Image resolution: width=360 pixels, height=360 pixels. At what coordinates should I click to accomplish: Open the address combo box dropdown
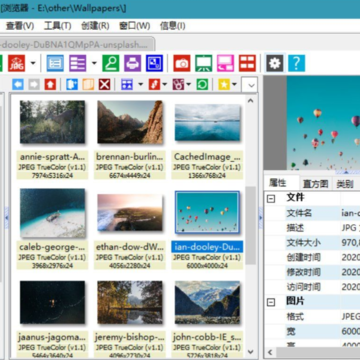point(250,85)
